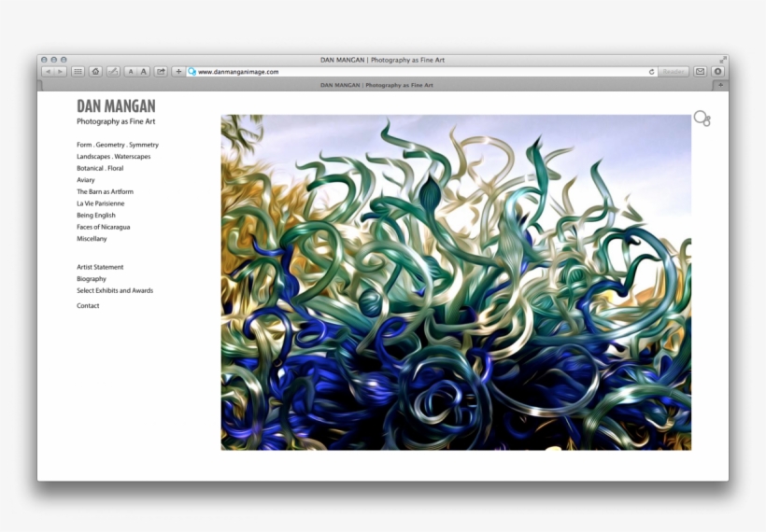Open the Aviary gallery

(x=86, y=180)
